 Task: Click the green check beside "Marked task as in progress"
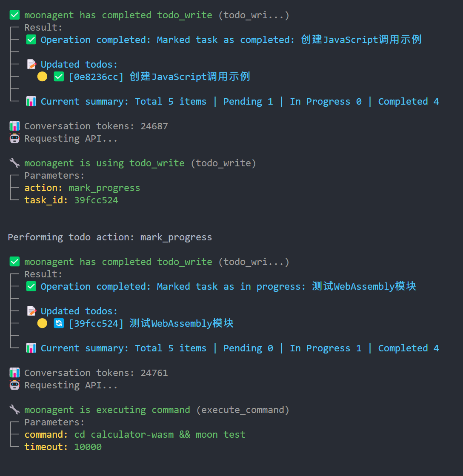pos(31,286)
